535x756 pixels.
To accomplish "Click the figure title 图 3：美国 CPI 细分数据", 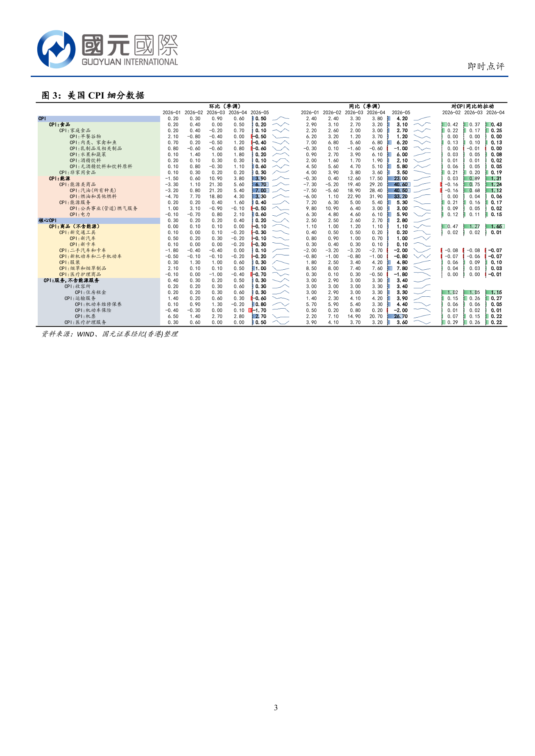I will click(x=93, y=95).
